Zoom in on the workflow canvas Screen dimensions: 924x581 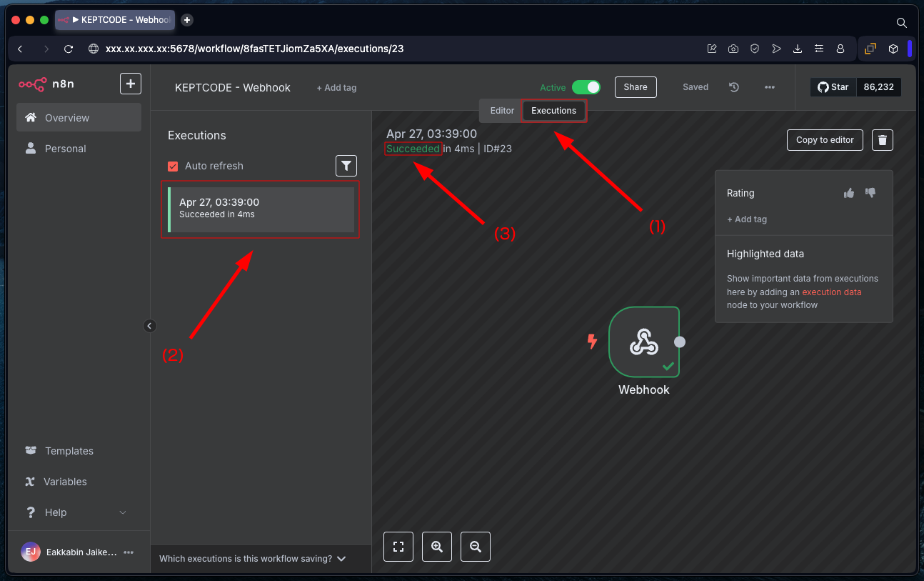(x=437, y=547)
